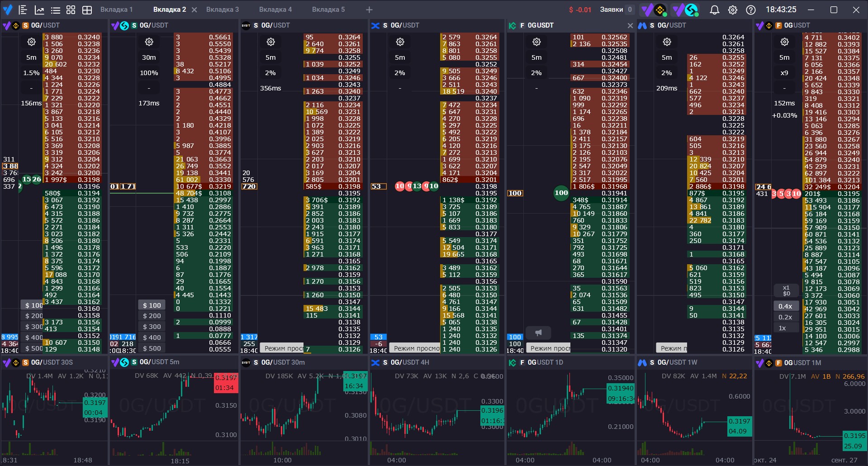Viewport: 868px width, 466px height.
Task: Add a new tab with the plus icon
Action: tap(369, 10)
